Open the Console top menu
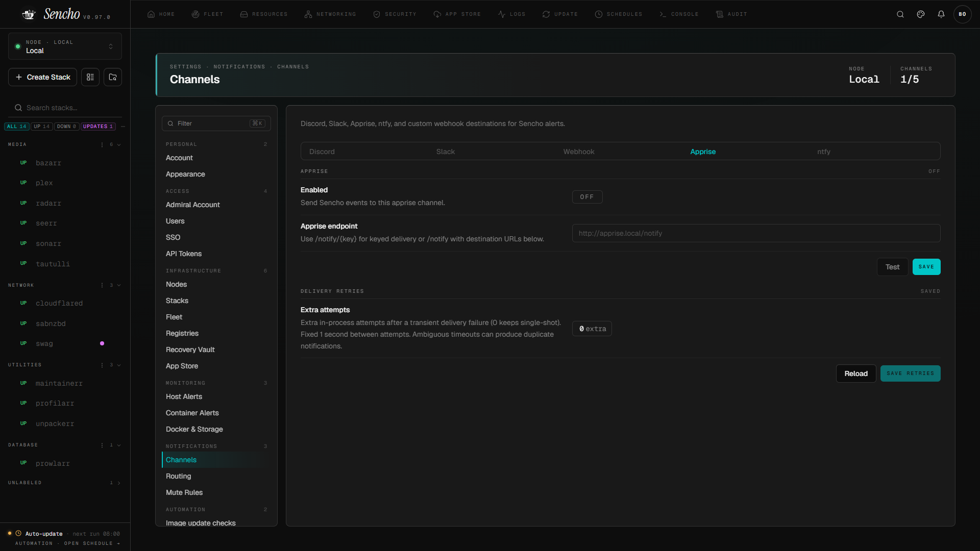 679,14
